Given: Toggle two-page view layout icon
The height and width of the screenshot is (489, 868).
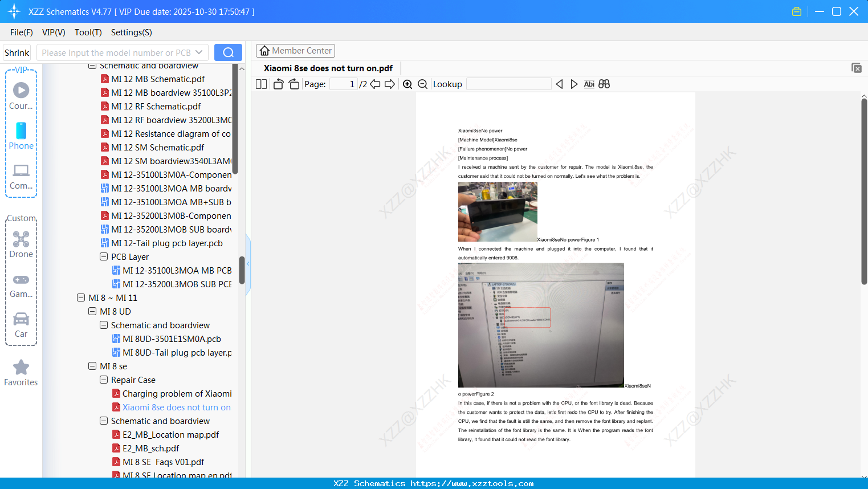Looking at the screenshot, I should click(x=261, y=84).
